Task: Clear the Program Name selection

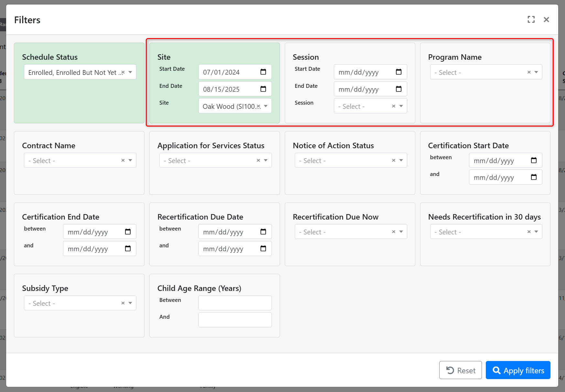Action: coord(529,72)
